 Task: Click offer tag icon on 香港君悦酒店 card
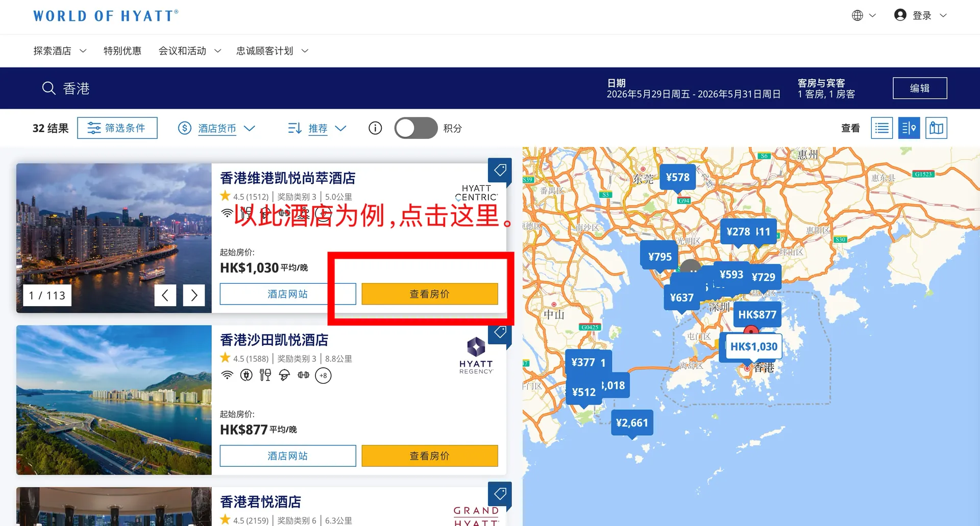click(x=500, y=494)
